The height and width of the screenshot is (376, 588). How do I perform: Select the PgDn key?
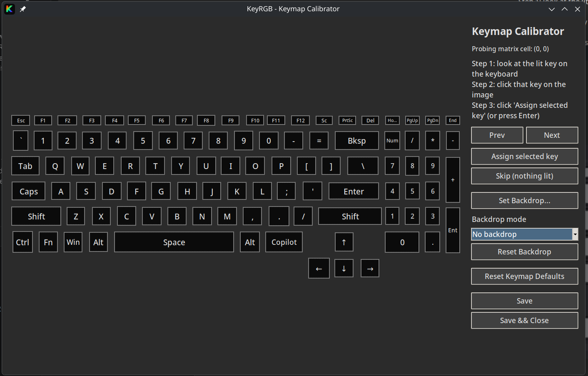tap(433, 120)
